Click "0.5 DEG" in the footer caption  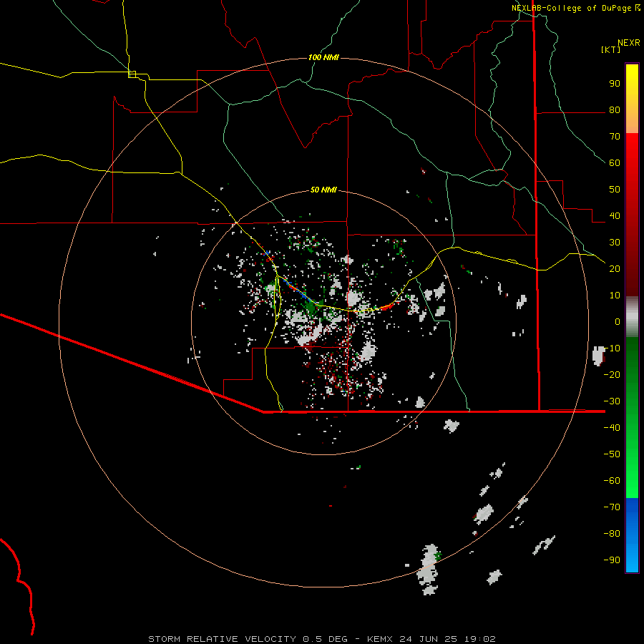326,639
